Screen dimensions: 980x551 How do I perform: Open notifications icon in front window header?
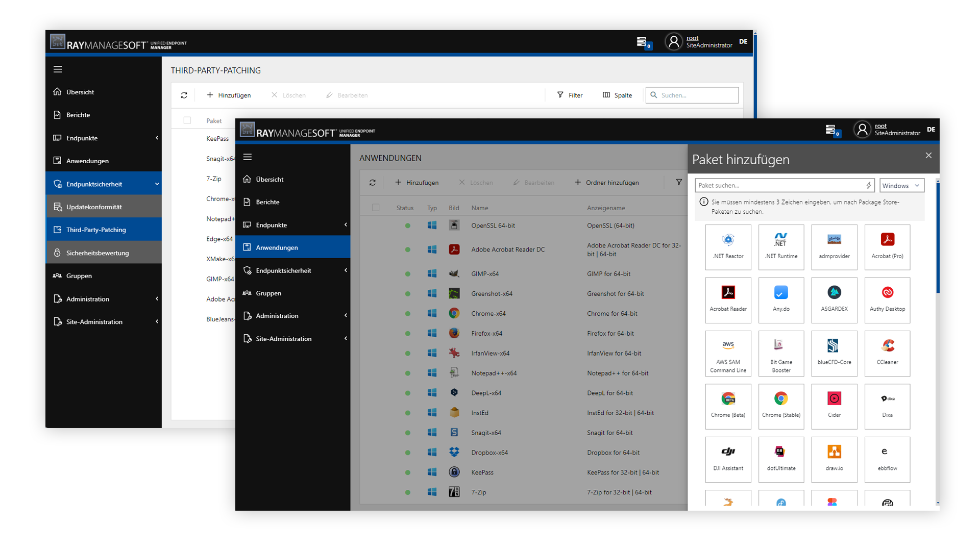[x=832, y=131]
